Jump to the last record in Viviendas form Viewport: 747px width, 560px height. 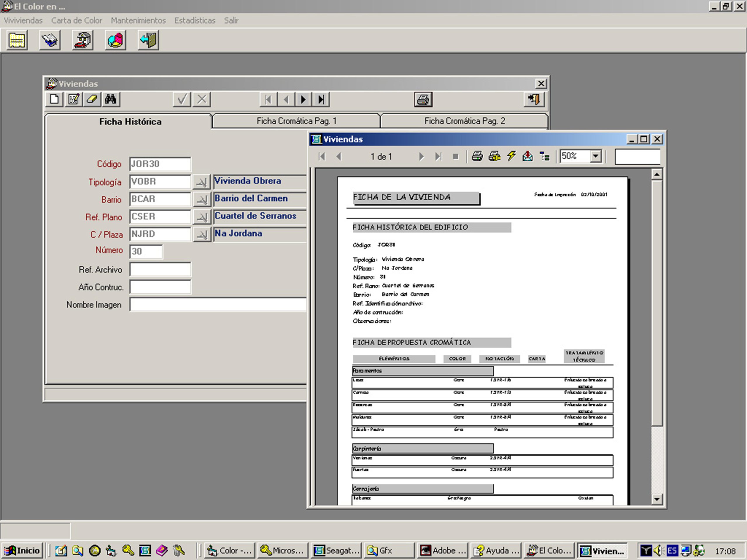tap(321, 99)
